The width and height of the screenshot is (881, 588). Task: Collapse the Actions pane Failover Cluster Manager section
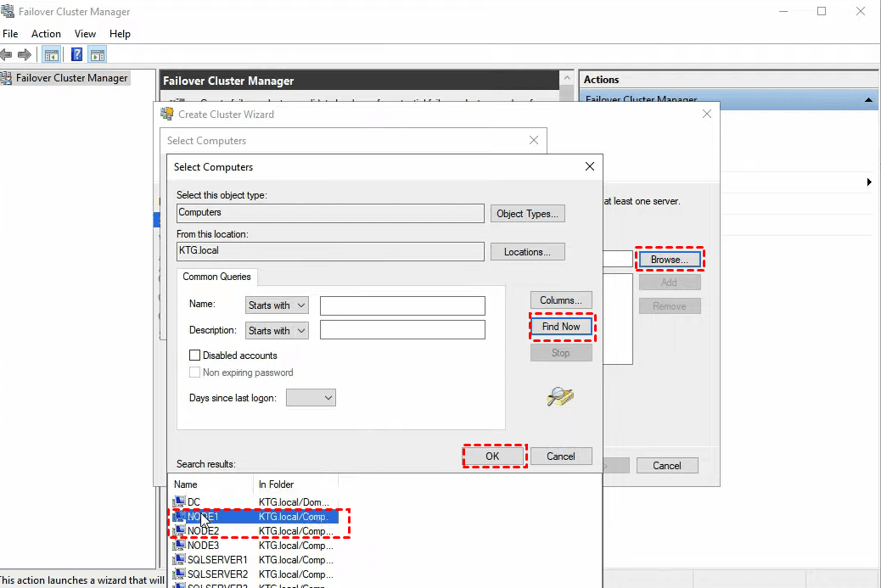[x=868, y=100]
